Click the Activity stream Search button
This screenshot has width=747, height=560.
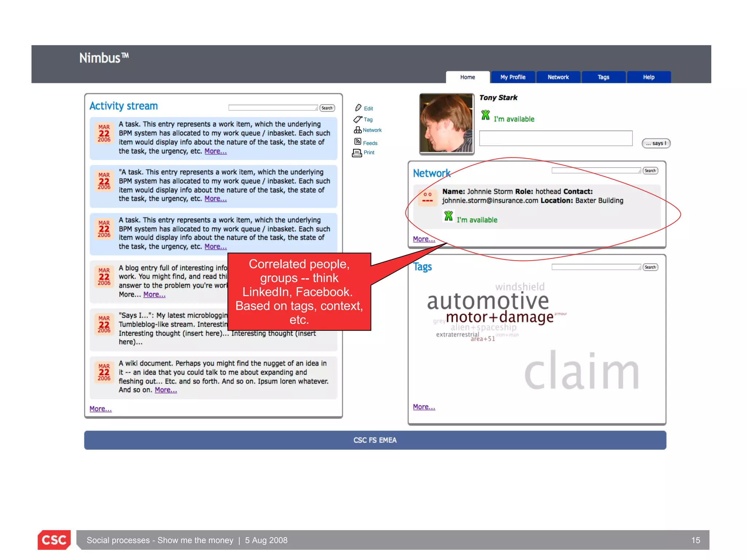click(x=327, y=108)
